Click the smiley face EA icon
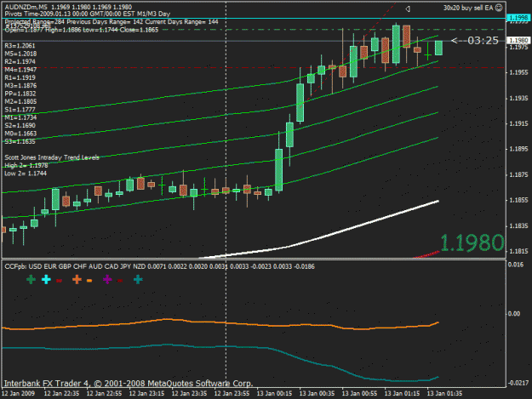Image resolution: width=532 pixels, height=399 pixels. 499,8
